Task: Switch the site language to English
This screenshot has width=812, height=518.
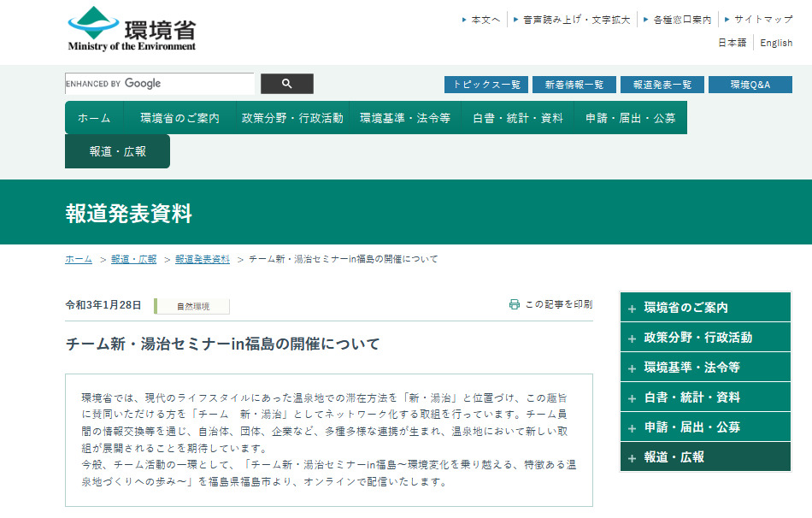Action: (x=776, y=43)
